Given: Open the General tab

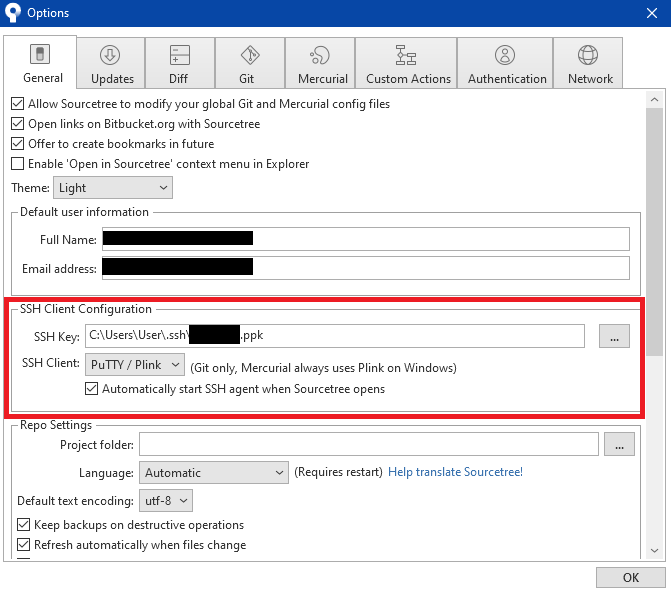Looking at the screenshot, I should [41, 62].
